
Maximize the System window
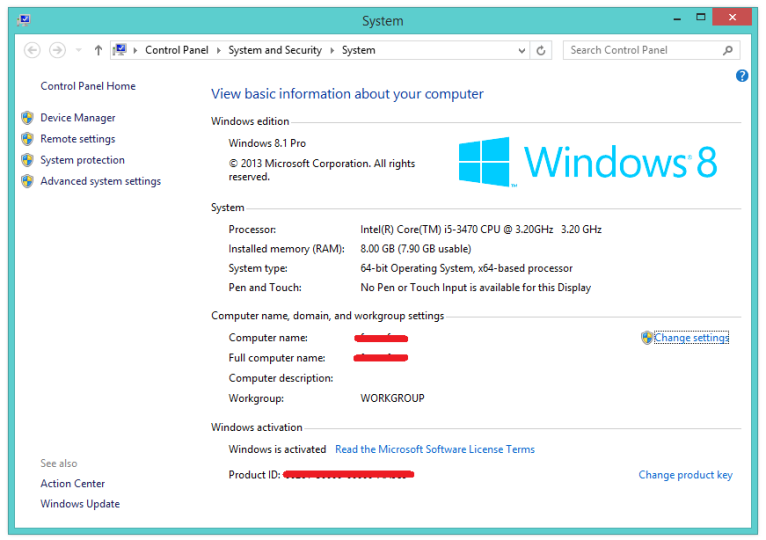click(701, 18)
